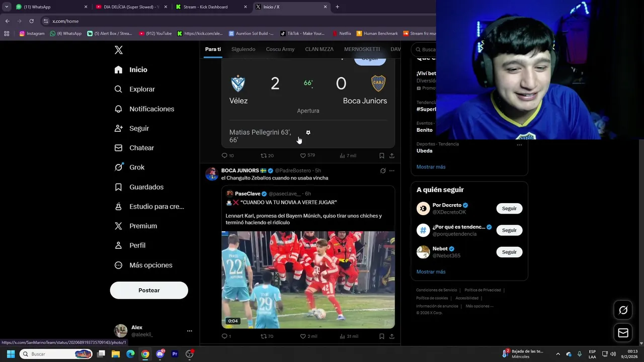Switch to Siguiendo timeline tab
The width and height of the screenshot is (644, 362).
pos(244,49)
